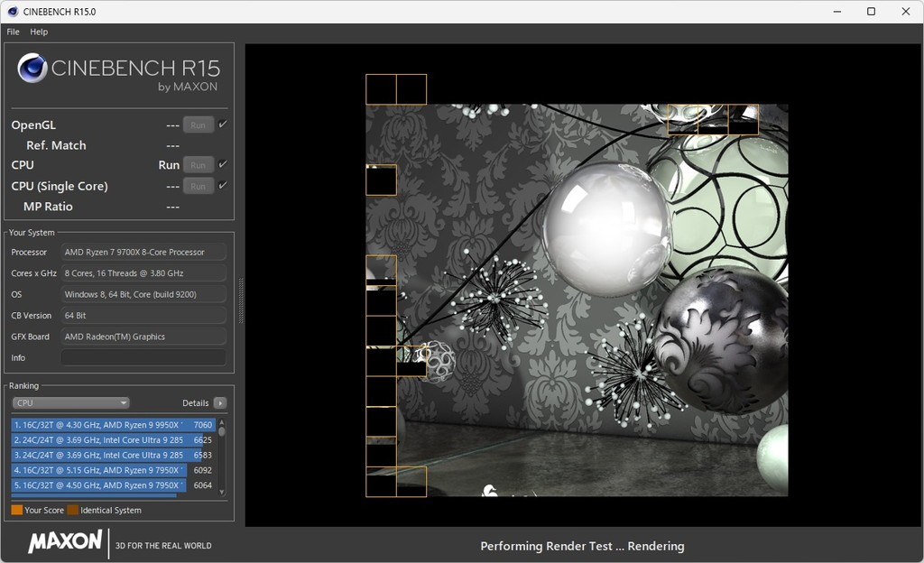Viewport: 924px width, 563px height.
Task: Open the Help menu
Action: [x=39, y=32]
